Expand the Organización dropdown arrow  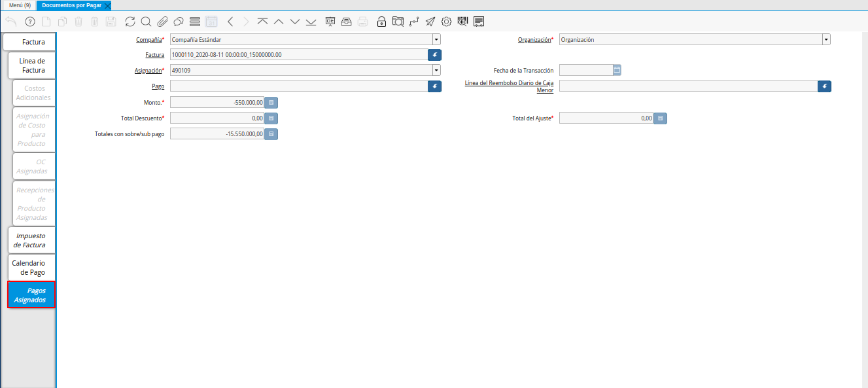click(x=826, y=39)
